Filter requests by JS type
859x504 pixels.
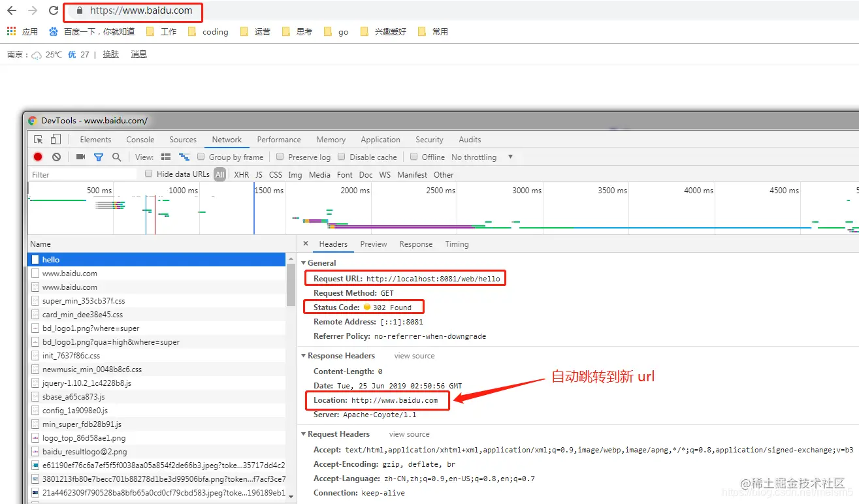click(259, 175)
